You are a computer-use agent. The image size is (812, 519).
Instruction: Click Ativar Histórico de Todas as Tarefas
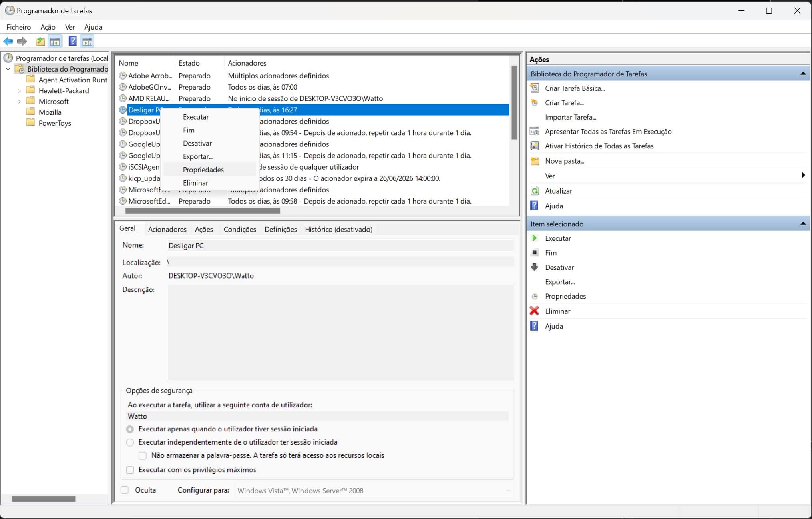pyautogui.click(x=599, y=146)
